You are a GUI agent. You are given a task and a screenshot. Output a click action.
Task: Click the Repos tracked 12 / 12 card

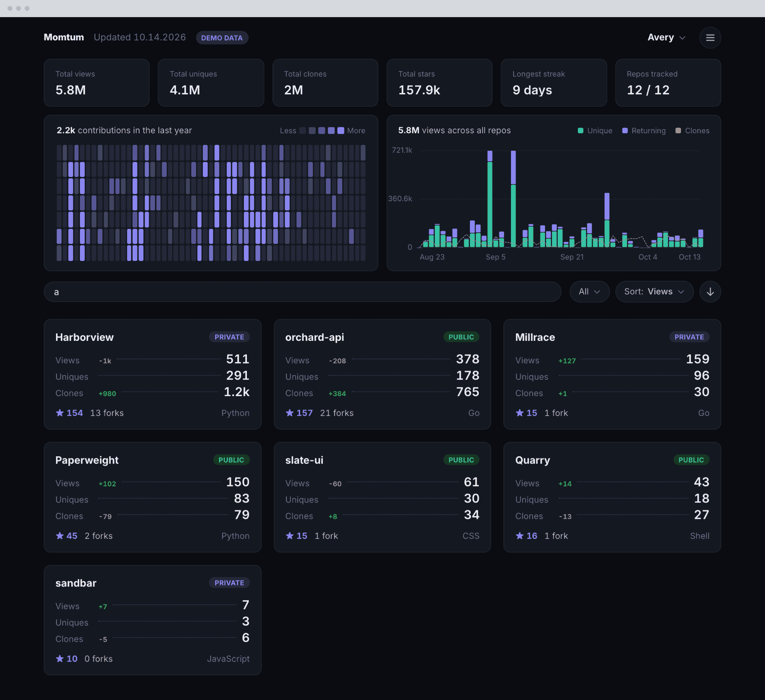(x=668, y=83)
